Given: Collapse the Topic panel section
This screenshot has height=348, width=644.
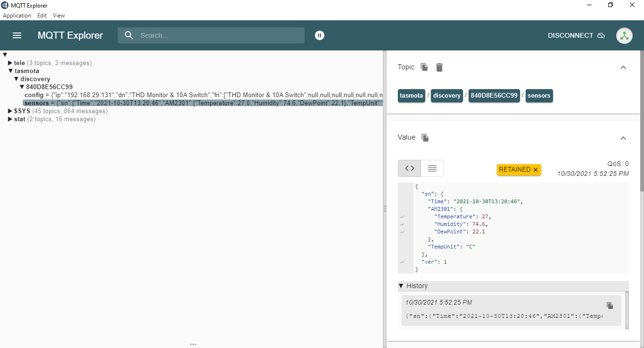Looking at the screenshot, I should (x=623, y=67).
